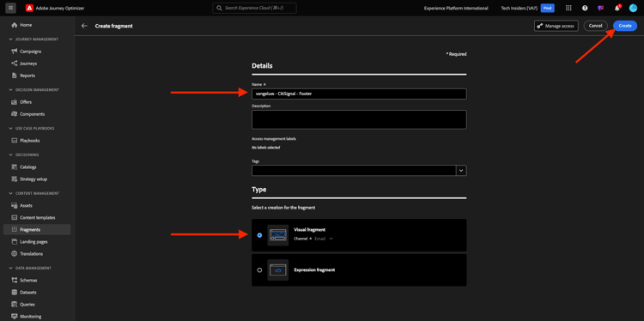This screenshot has width=644, height=321.
Task: Open the notifications bell
Action: (x=617, y=8)
